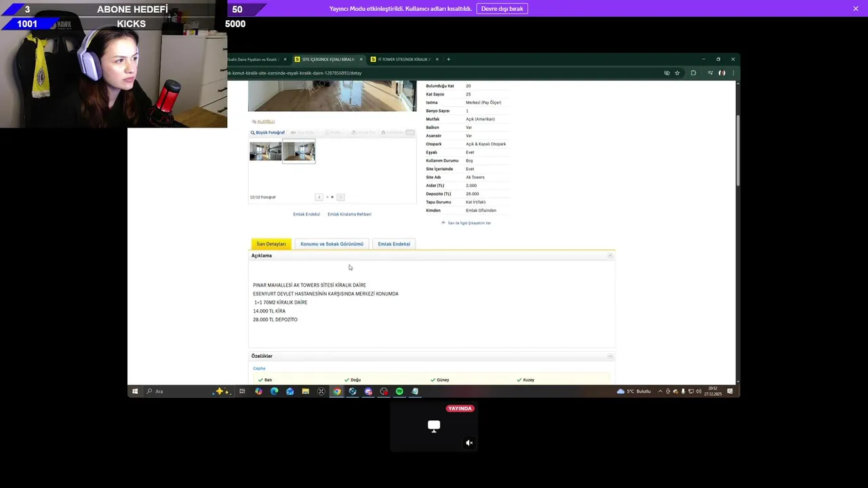Go to previous photo page arrow
The width and height of the screenshot is (868, 488).
point(319,197)
